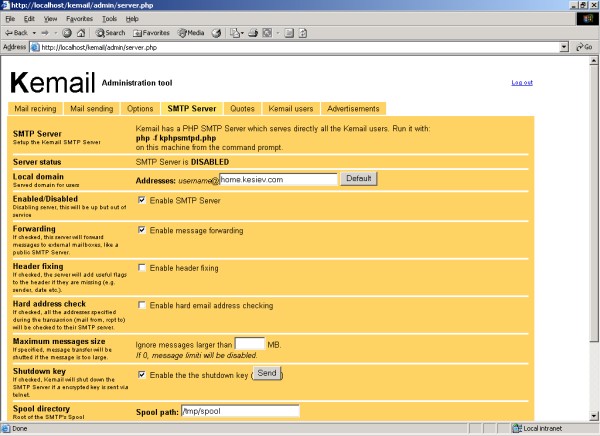
Task: Open the Tools menu
Action: pos(109,19)
